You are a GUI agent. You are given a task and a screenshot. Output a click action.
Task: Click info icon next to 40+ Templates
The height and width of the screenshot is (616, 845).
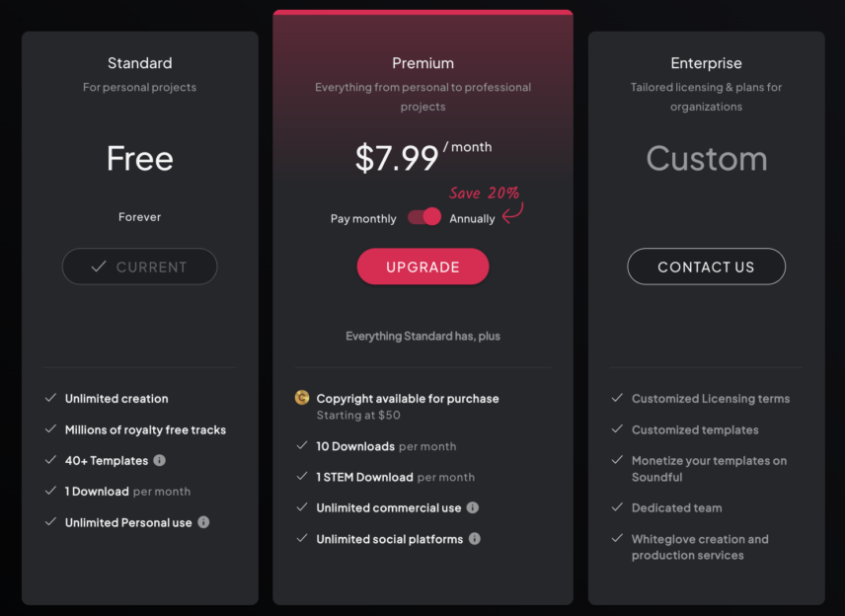coord(160,460)
